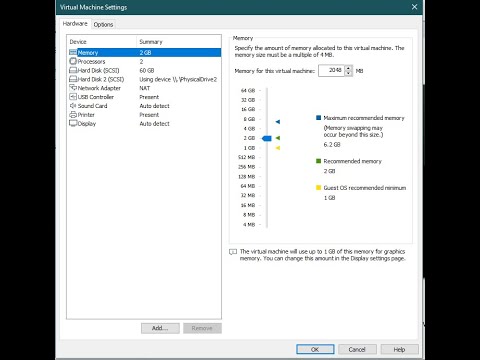
Task: Select the Hard Disk 2 (SCSI) label
Action: click(x=101, y=79)
